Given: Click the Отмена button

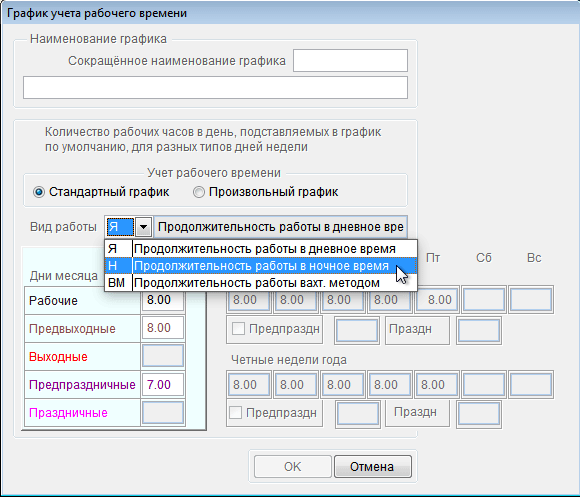Looking at the screenshot, I should pos(372,466).
